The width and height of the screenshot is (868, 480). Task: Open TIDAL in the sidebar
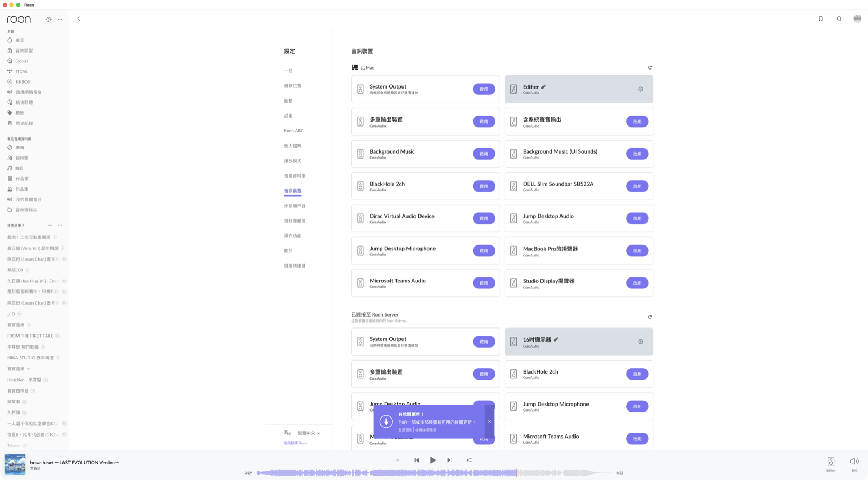[21, 71]
